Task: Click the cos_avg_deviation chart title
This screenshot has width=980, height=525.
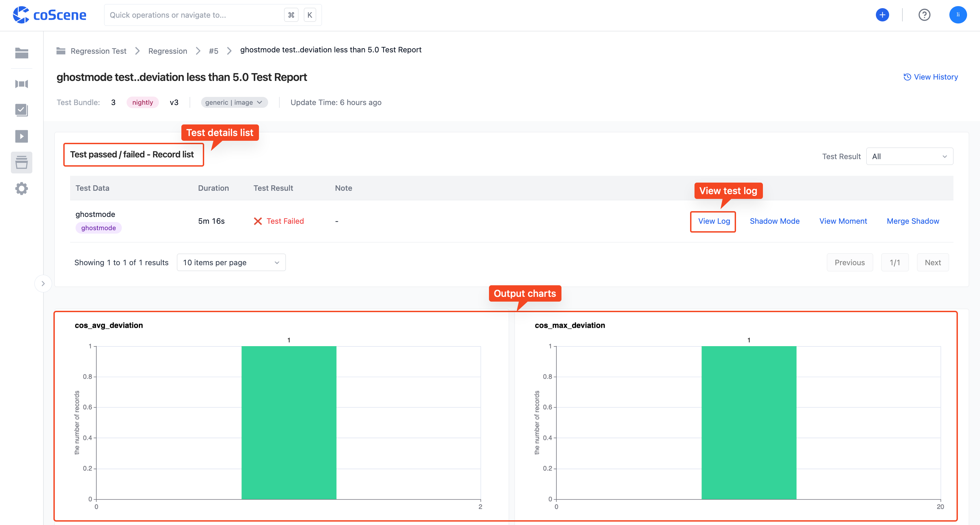Action: 109,325
